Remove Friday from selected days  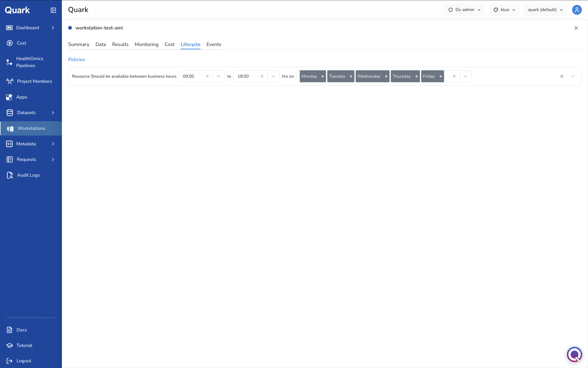click(x=441, y=76)
